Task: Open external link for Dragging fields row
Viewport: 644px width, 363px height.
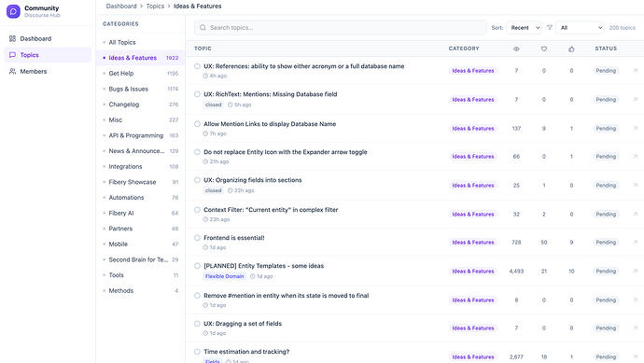Action: (635, 328)
